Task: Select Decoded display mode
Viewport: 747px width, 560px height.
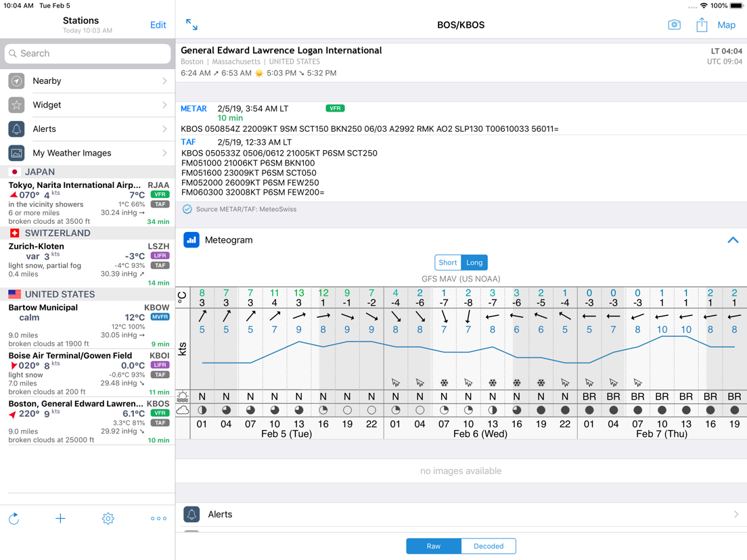Action: coord(489,546)
